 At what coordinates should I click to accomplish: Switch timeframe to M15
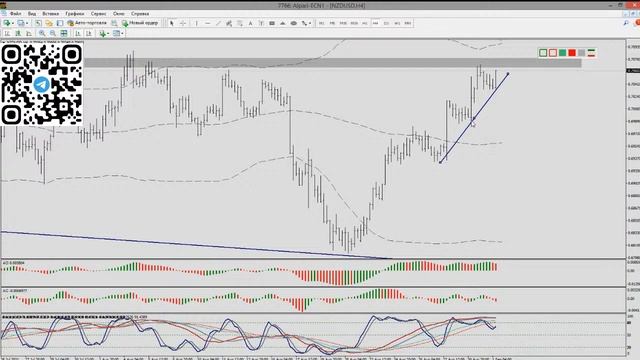tap(343, 23)
